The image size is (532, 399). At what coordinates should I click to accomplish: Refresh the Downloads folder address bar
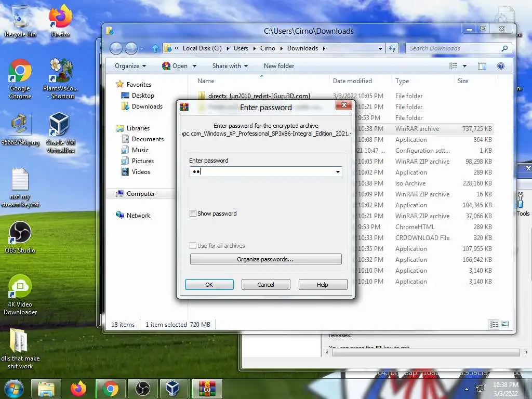coord(393,48)
